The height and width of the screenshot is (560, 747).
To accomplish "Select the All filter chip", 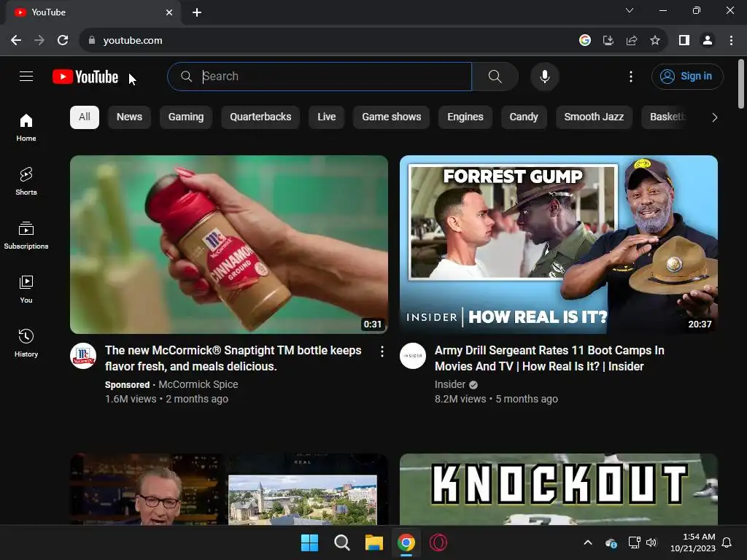I will click(x=85, y=117).
